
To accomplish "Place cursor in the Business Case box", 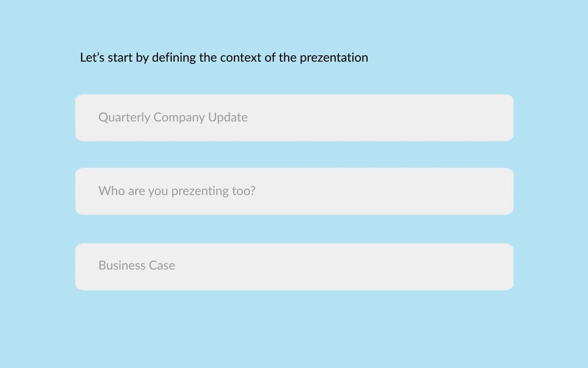I will click(x=295, y=267).
